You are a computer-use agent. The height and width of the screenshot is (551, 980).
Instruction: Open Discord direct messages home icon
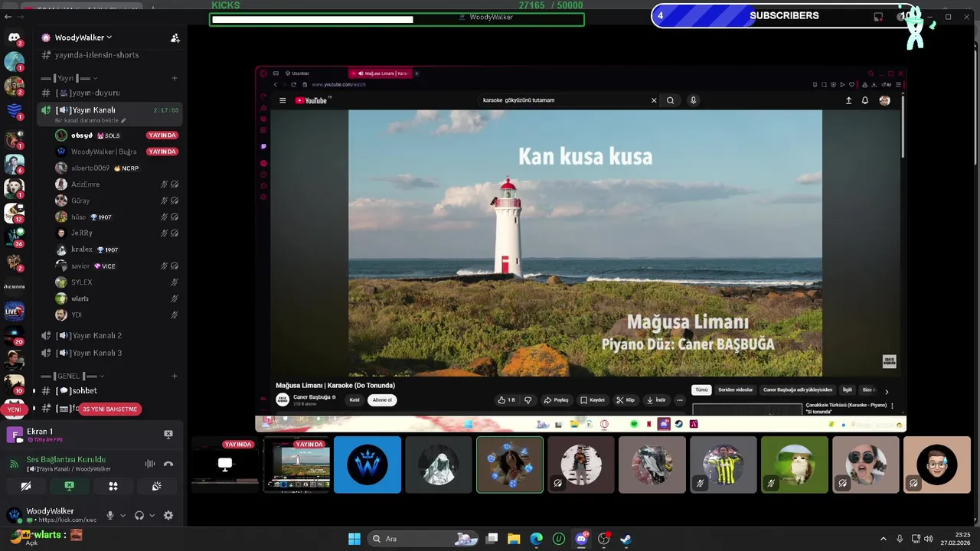pyautogui.click(x=14, y=37)
